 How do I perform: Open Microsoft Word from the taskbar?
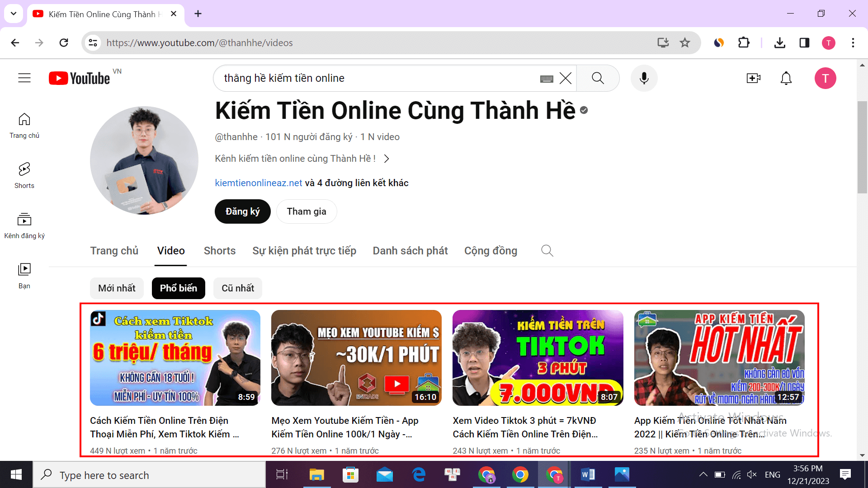coord(588,474)
